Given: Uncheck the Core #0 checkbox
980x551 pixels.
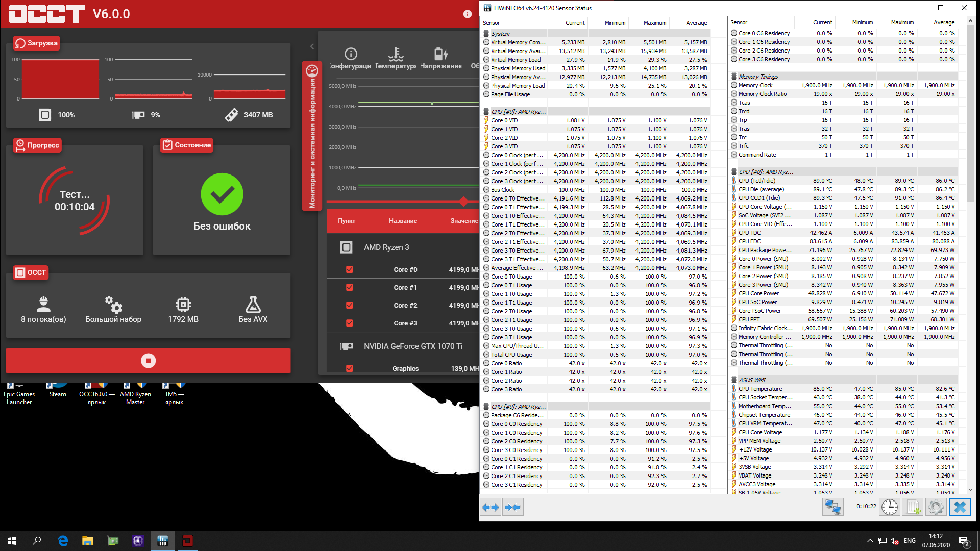Looking at the screenshot, I should [x=350, y=269].
